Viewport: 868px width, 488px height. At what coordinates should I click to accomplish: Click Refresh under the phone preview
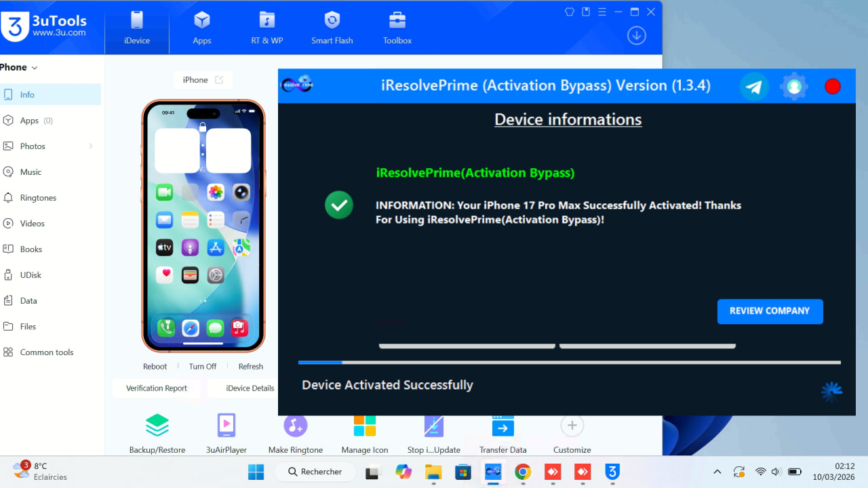tap(251, 367)
